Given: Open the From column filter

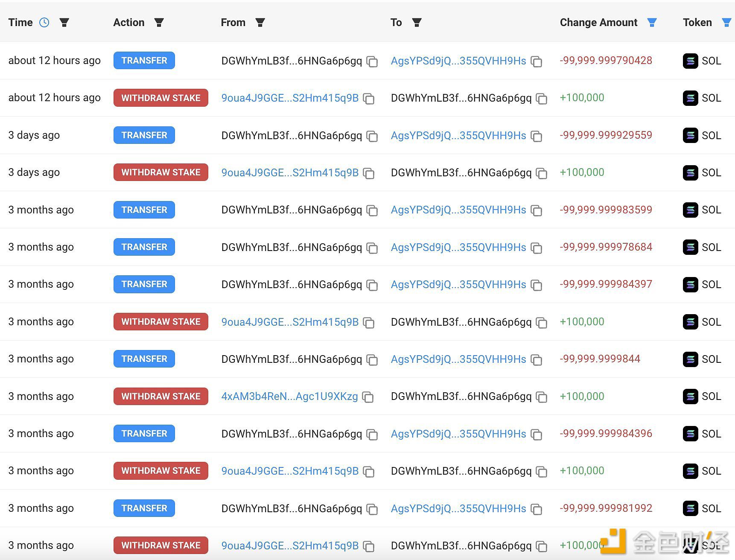Looking at the screenshot, I should 260,23.
